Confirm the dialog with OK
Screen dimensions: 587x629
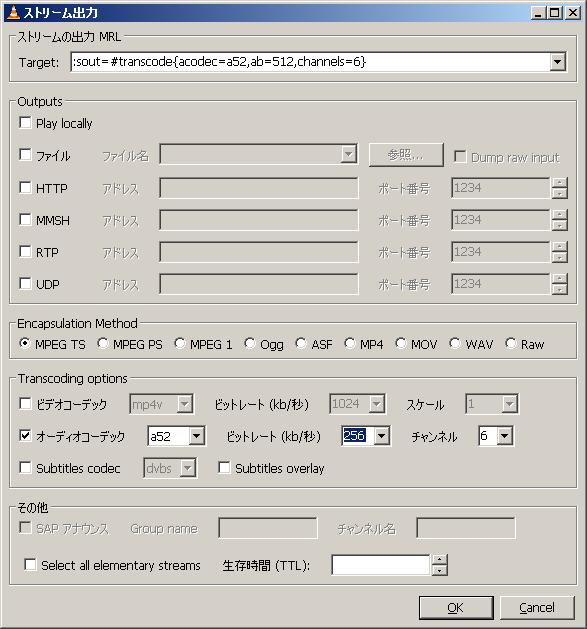(456, 608)
